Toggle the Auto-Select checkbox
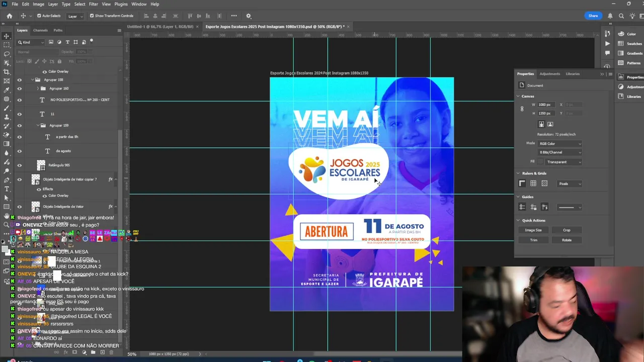Screen dimensions: 644x362 [x=39, y=16]
